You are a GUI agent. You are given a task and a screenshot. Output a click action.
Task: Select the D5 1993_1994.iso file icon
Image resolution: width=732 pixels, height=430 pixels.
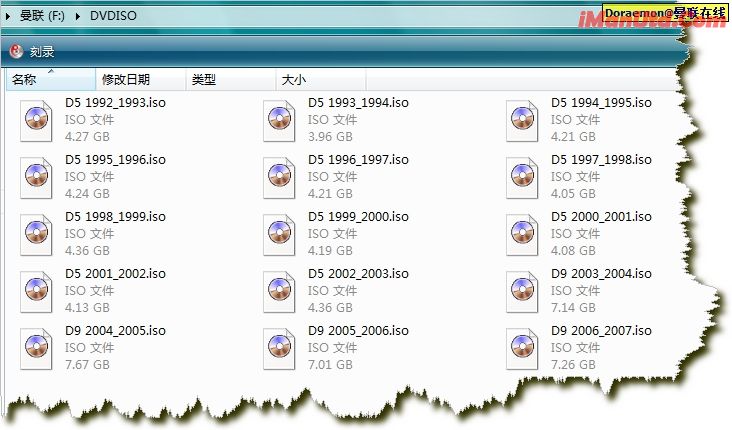279,120
